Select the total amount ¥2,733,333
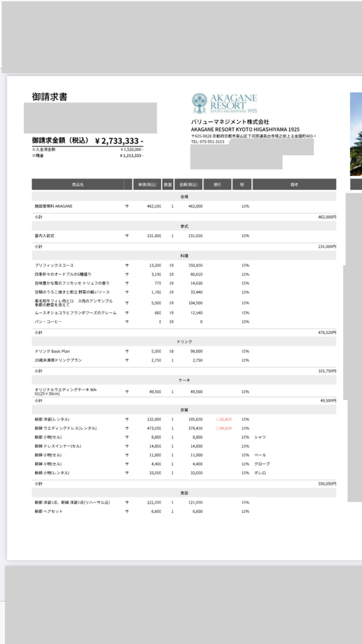Screen dimensions: 362x644 [119, 141]
